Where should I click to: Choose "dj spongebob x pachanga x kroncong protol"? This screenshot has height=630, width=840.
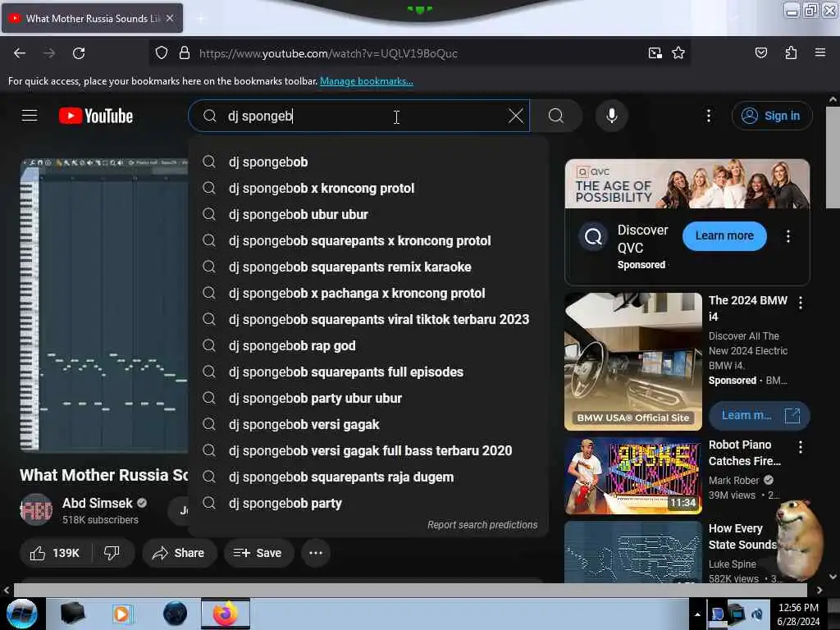[368, 293]
